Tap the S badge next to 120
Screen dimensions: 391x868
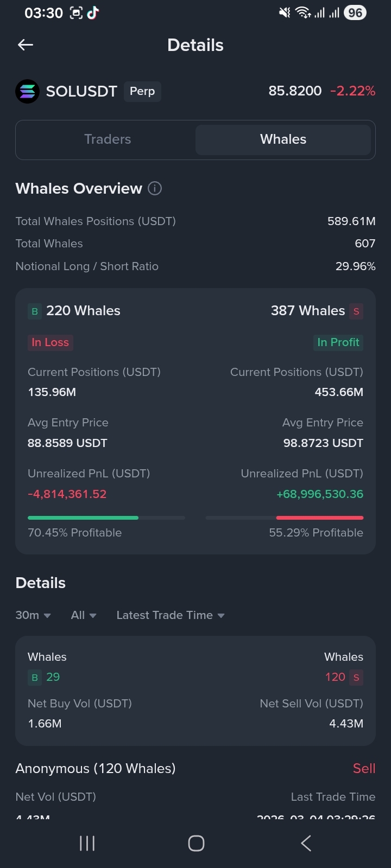coord(356,678)
